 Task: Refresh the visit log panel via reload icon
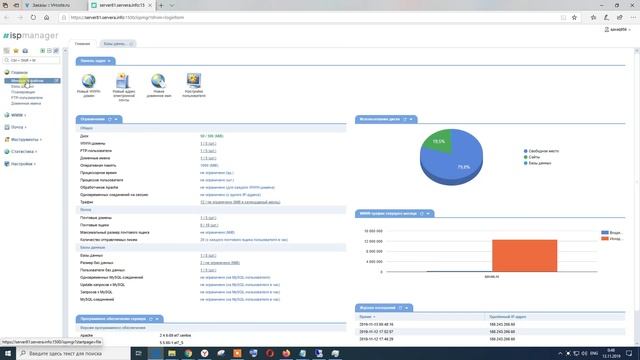[400, 308]
